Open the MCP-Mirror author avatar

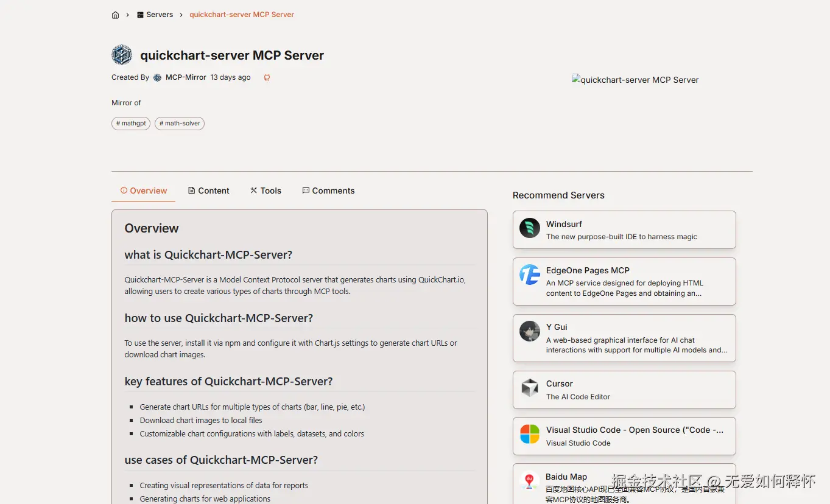157,77
